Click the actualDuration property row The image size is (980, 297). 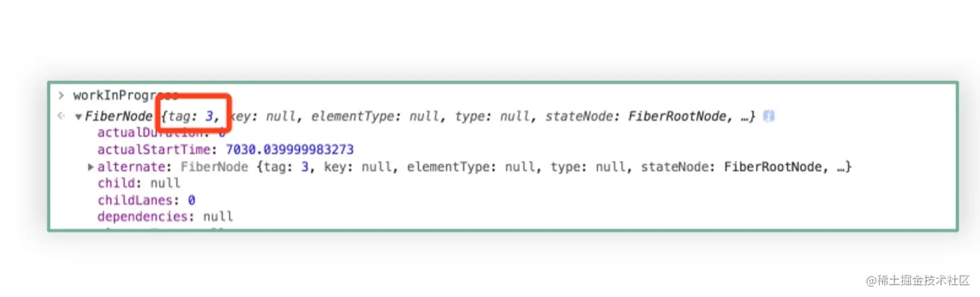pos(161,133)
